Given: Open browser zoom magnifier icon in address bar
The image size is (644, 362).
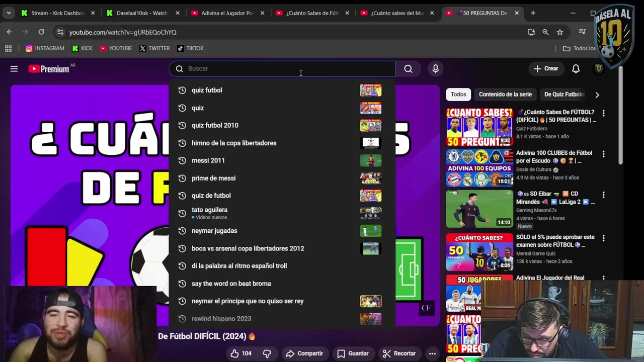Looking at the screenshot, I should [x=545, y=32].
